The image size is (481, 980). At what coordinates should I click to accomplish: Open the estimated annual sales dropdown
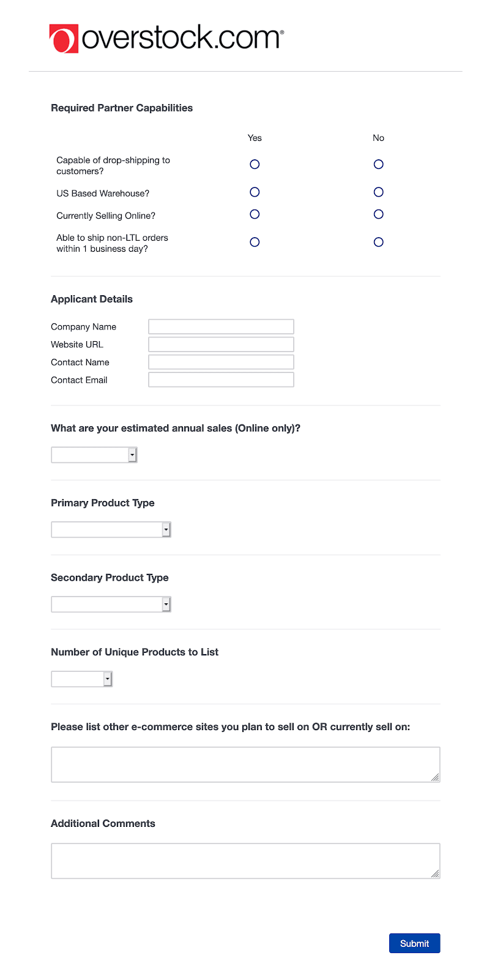click(94, 455)
